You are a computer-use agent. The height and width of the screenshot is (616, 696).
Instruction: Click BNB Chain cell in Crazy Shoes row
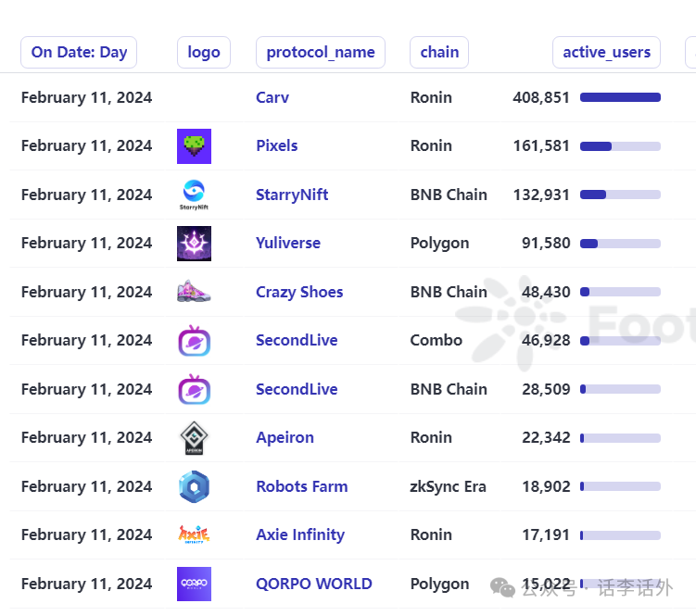point(449,292)
